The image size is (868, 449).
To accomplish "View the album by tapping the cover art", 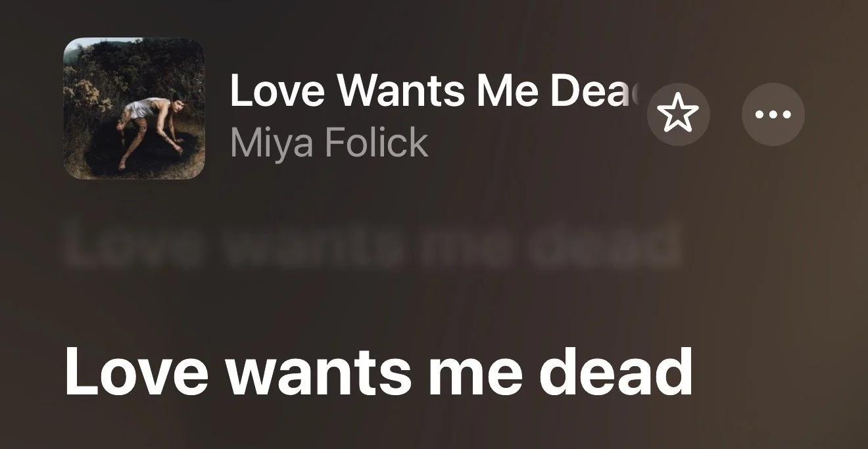I will (134, 108).
